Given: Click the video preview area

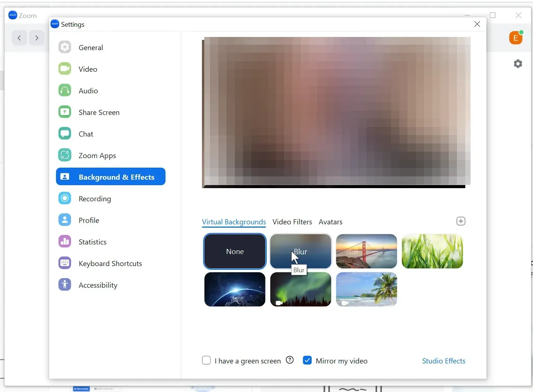Looking at the screenshot, I should 336,112.
